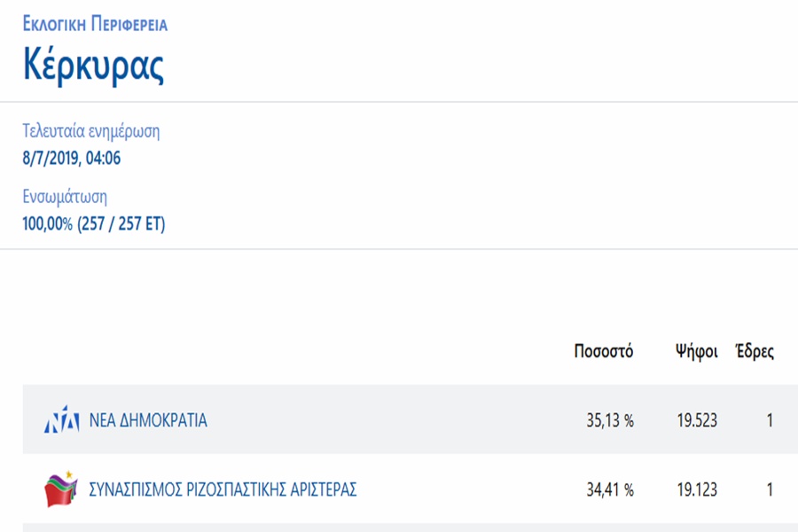Viewport: 798px width, 532px height.
Task: Click the 35,13 % percentage value
Action: point(609,421)
